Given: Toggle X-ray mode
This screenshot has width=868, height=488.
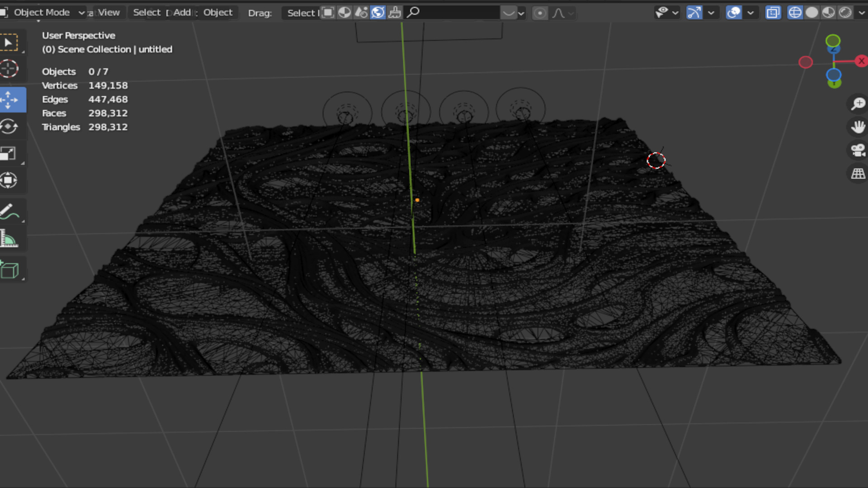Looking at the screenshot, I should (x=773, y=13).
